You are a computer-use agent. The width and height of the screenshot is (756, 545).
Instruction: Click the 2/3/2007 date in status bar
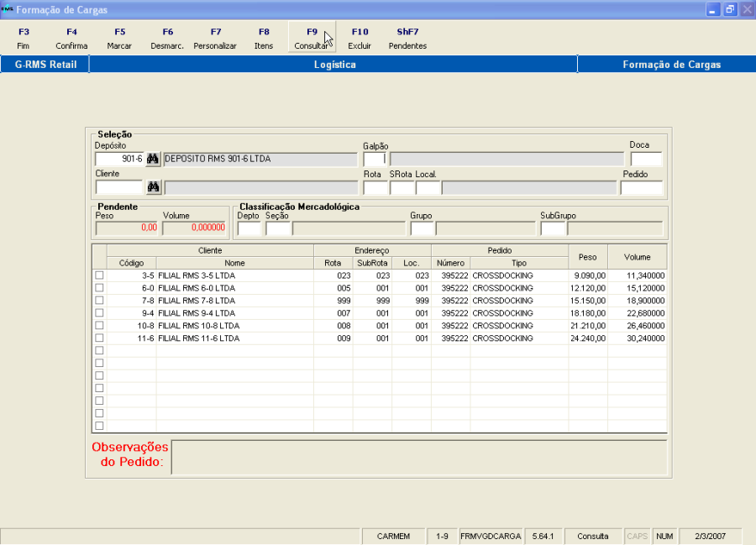click(x=710, y=537)
